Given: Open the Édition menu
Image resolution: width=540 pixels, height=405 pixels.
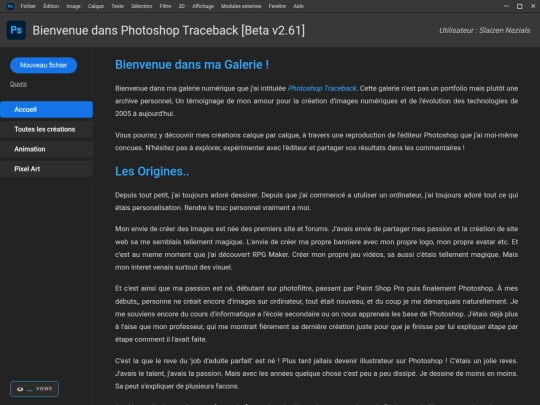Looking at the screenshot, I should click(51, 6).
